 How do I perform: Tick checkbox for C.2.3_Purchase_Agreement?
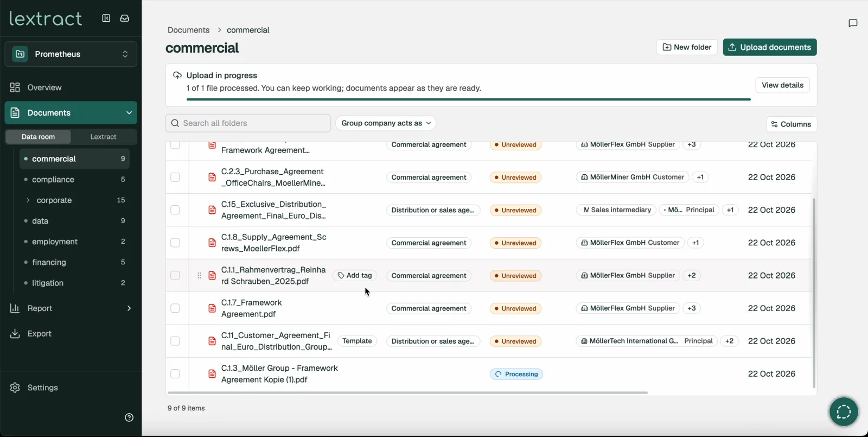click(x=175, y=178)
